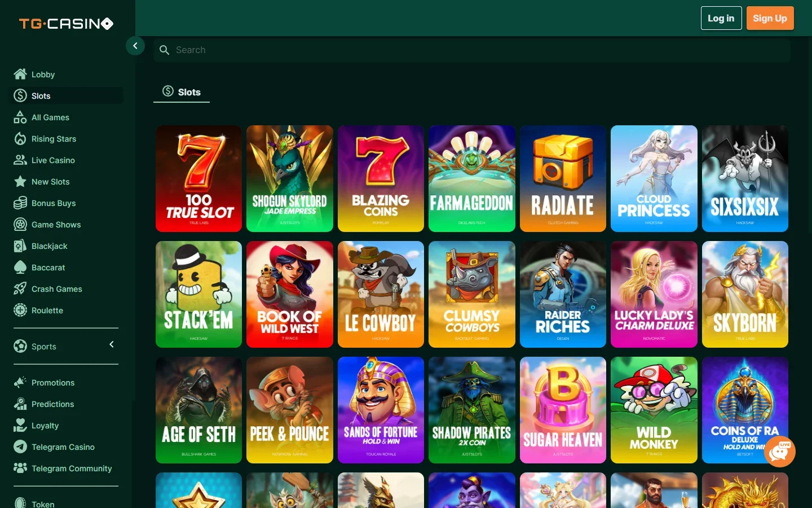
Task: Click the Loyalty hand-heart icon
Action: (20, 425)
